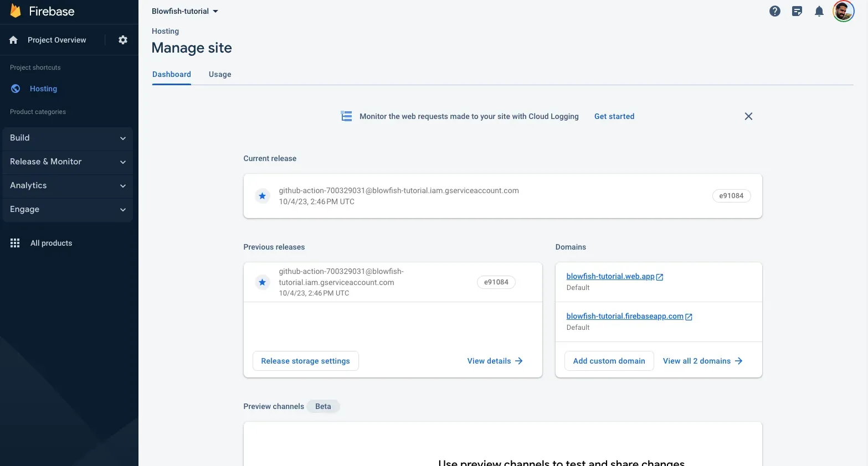Click the star on the current release entry

(262, 196)
